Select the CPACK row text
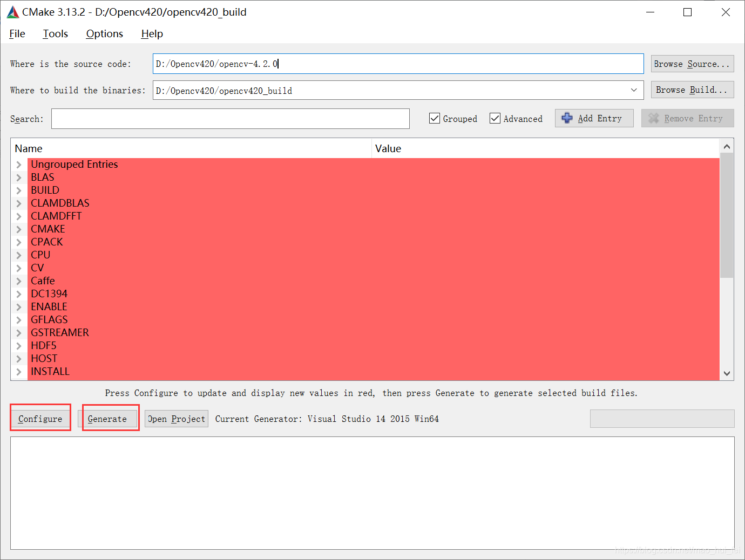 [x=47, y=242]
